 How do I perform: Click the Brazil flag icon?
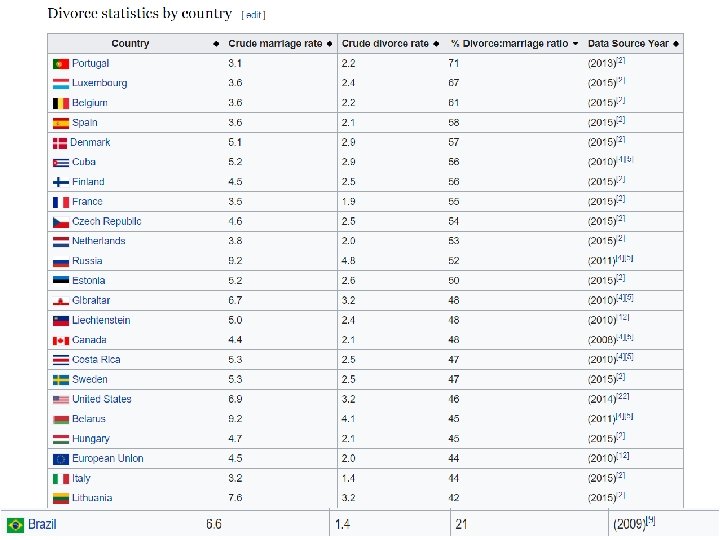pyautogui.click(x=15, y=524)
